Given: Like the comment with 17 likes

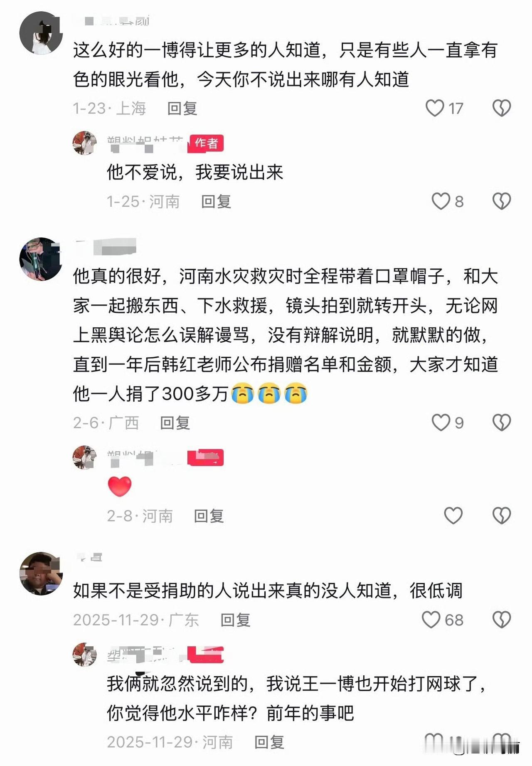Looking at the screenshot, I should [435, 109].
